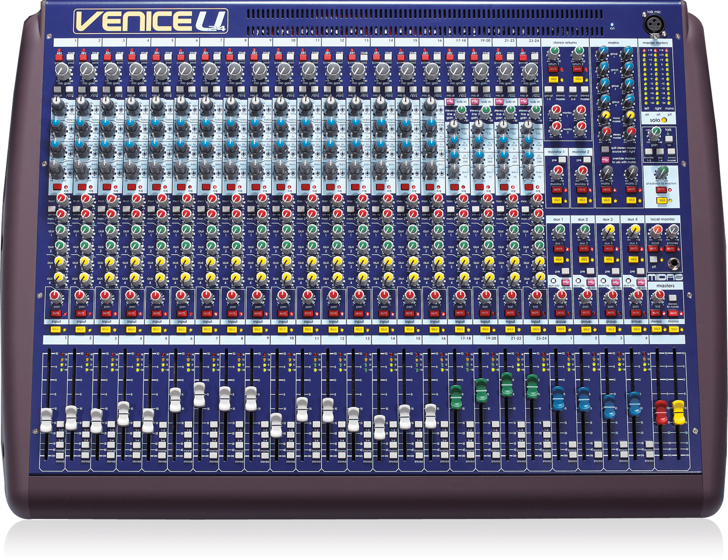Mute playback to masters

pyautogui.click(x=661, y=190)
